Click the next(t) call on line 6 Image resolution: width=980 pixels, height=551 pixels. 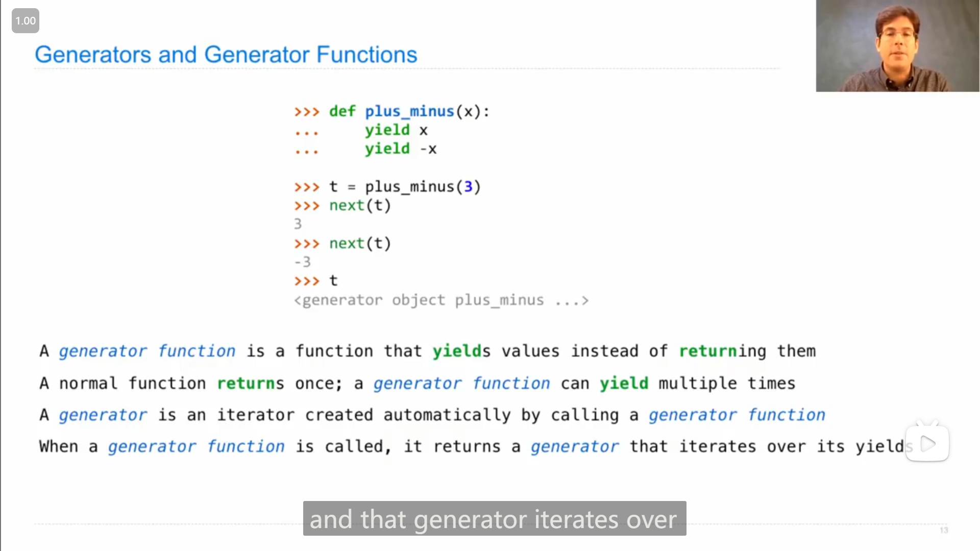(x=359, y=205)
